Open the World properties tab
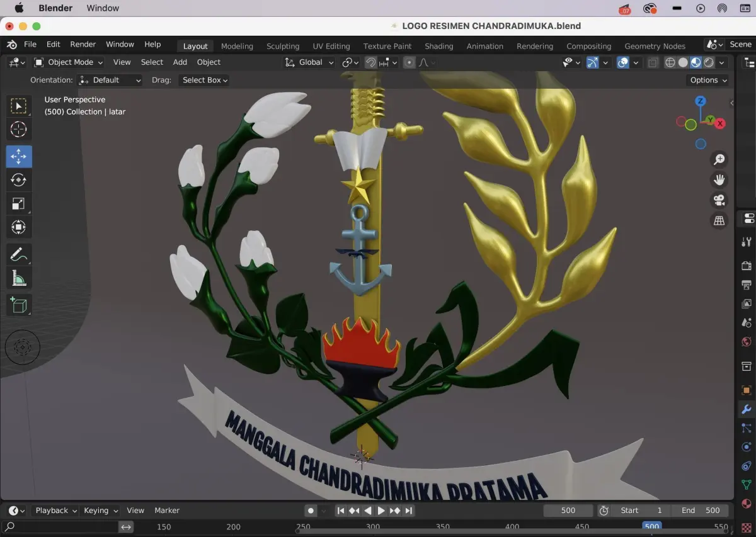The height and width of the screenshot is (537, 756). tap(747, 342)
